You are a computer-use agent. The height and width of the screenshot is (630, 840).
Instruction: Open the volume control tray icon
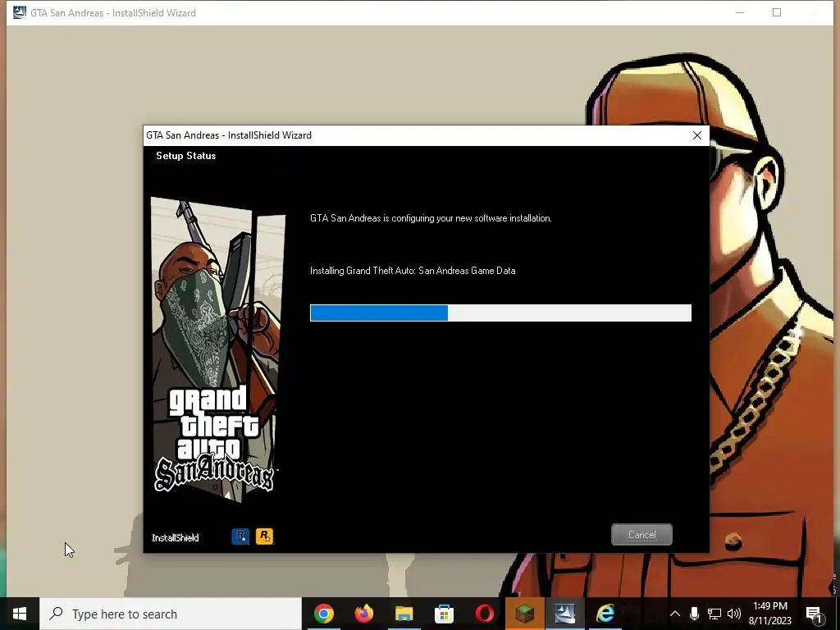coord(734,614)
